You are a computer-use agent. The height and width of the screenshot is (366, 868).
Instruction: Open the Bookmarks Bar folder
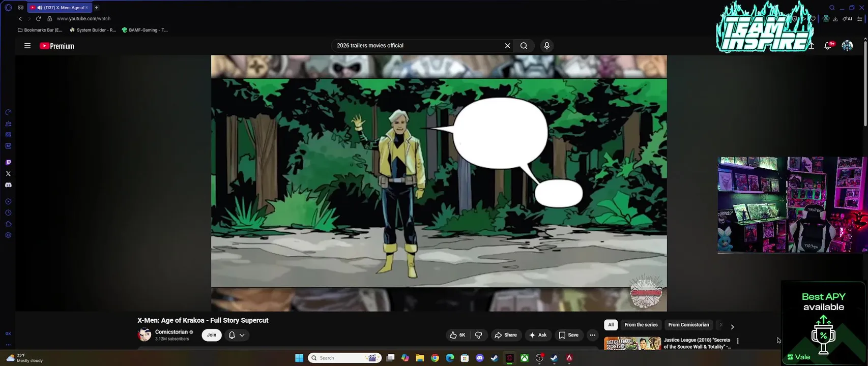pyautogui.click(x=40, y=30)
